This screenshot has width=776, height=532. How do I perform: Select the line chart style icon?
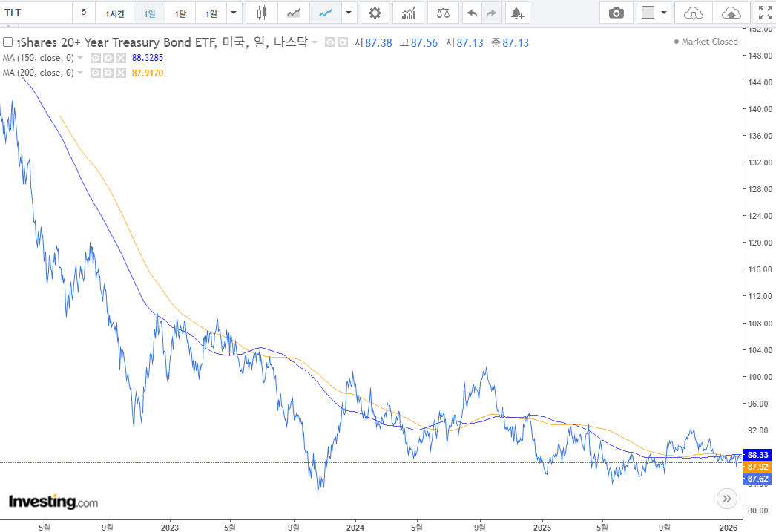coord(325,13)
